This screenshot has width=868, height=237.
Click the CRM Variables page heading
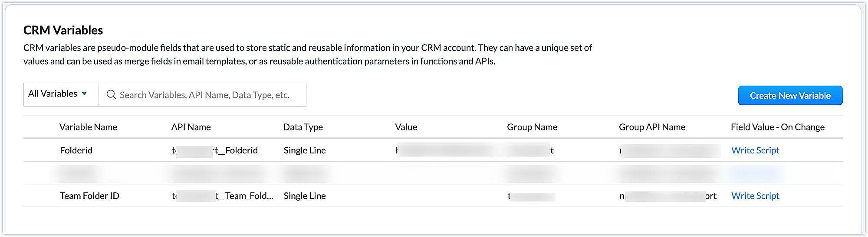[63, 30]
